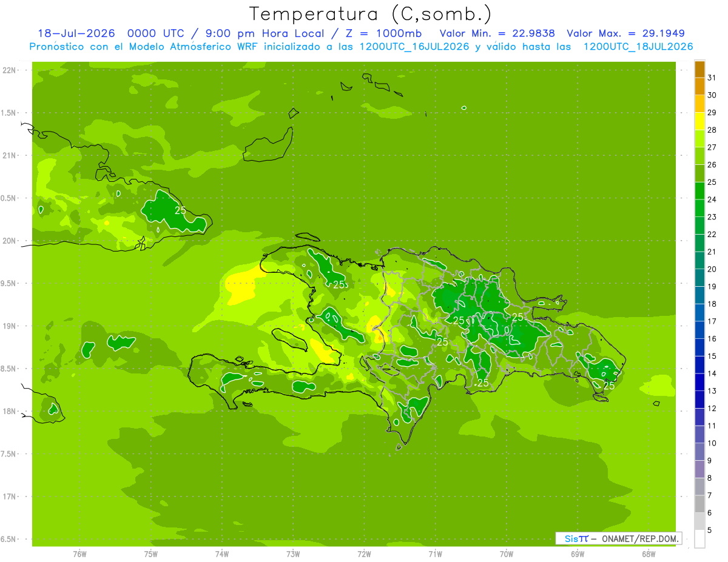728x562 pixels.
Task: Click the '20N' latitude axis label
Action: tap(10, 241)
